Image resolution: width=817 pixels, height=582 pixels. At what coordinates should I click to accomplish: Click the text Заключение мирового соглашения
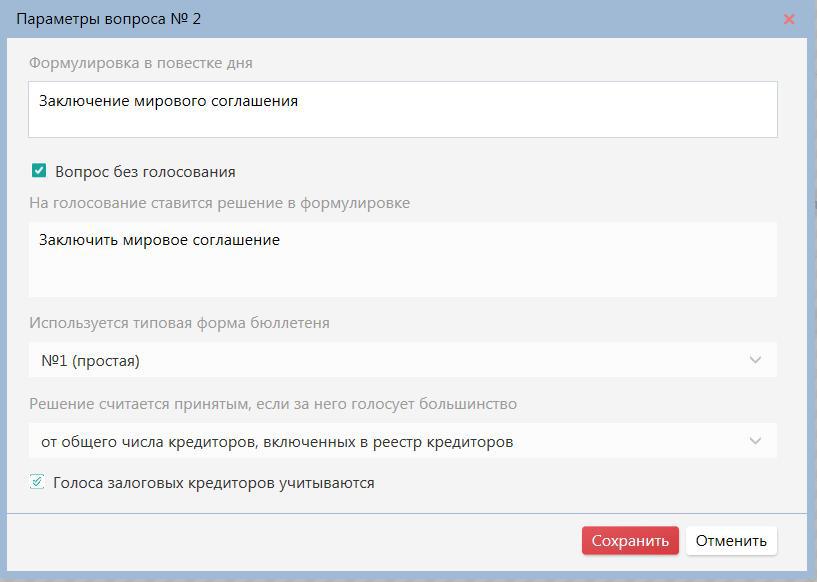[x=168, y=101]
